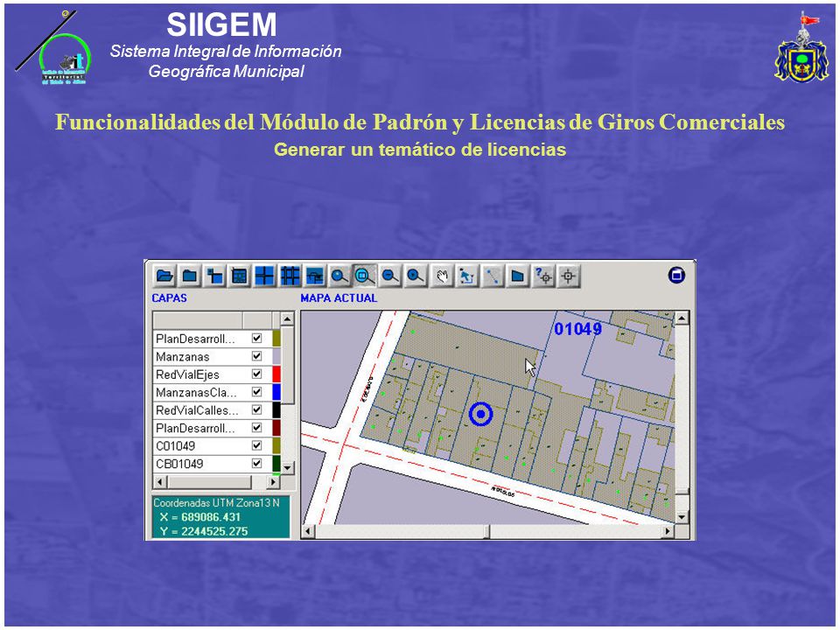Click the map vertical scroll up arrow

coord(682,318)
